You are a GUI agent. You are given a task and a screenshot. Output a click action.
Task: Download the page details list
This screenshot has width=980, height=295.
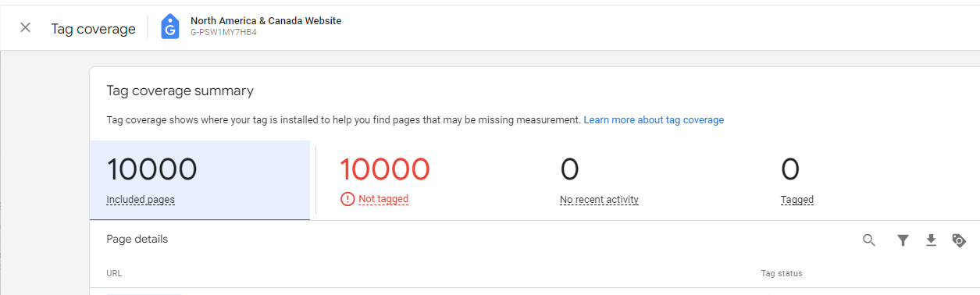coord(931,240)
